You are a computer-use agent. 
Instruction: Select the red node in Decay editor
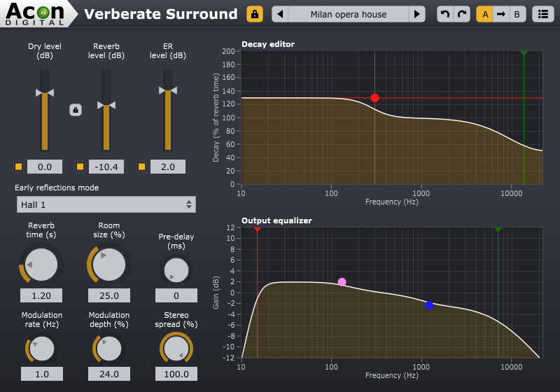pos(374,98)
